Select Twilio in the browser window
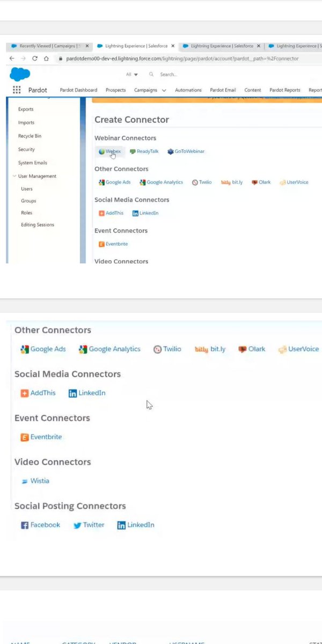This screenshot has height=644, width=322. pyautogui.click(x=202, y=182)
